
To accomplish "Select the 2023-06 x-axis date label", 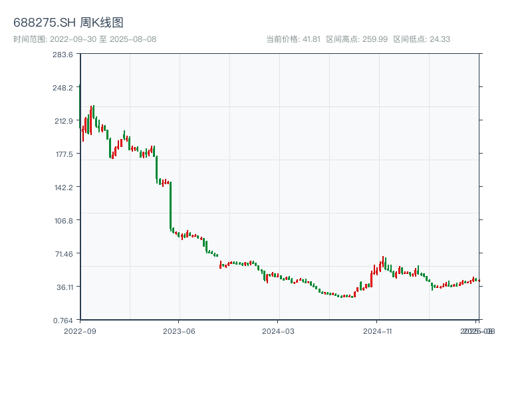I will pos(180,331).
